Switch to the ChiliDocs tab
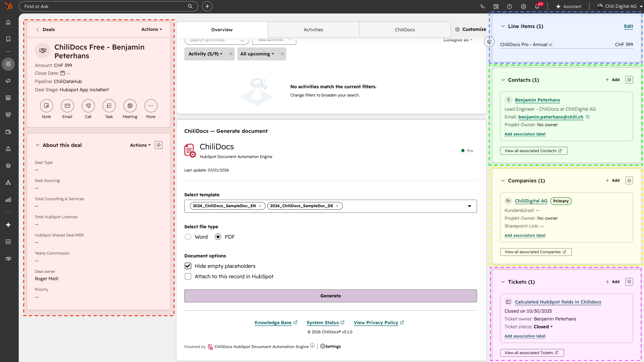Screen dimensions: 644x362 click(405, 30)
